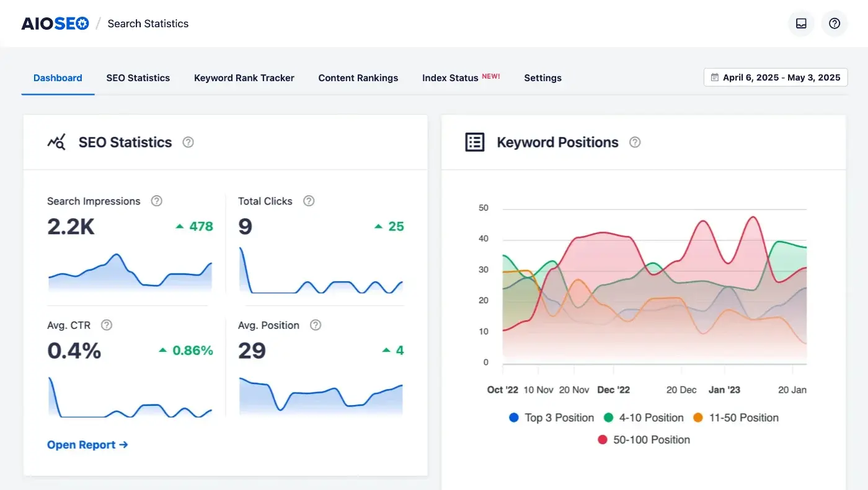Click help icon next to Search Impressions

[x=157, y=201]
